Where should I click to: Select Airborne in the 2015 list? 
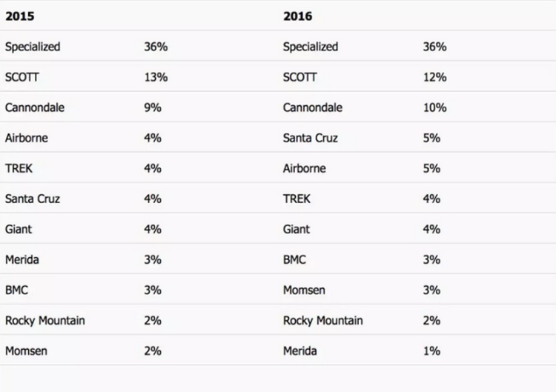coord(29,138)
